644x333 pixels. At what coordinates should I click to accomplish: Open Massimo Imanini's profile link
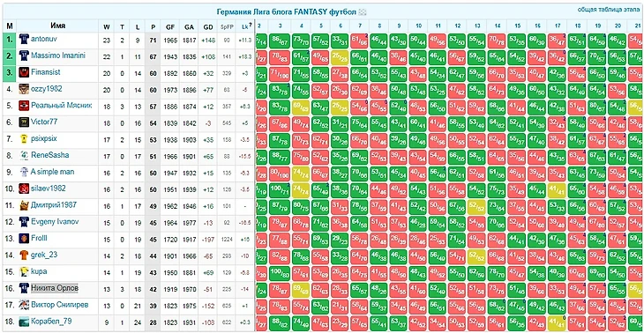tap(58, 55)
